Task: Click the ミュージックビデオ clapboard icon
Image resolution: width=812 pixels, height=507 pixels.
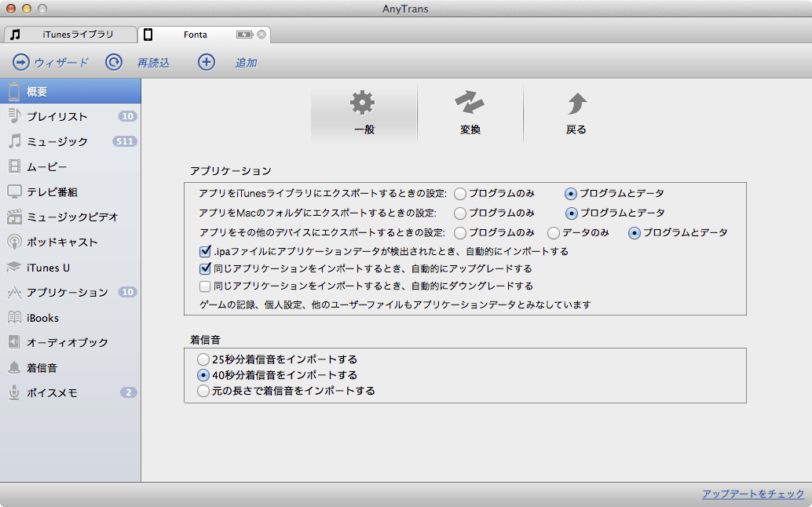Action: pyautogui.click(x=14, y=217)
